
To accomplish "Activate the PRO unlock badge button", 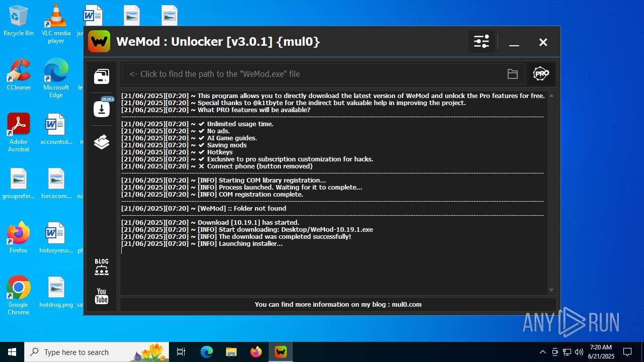I will 541,74.
